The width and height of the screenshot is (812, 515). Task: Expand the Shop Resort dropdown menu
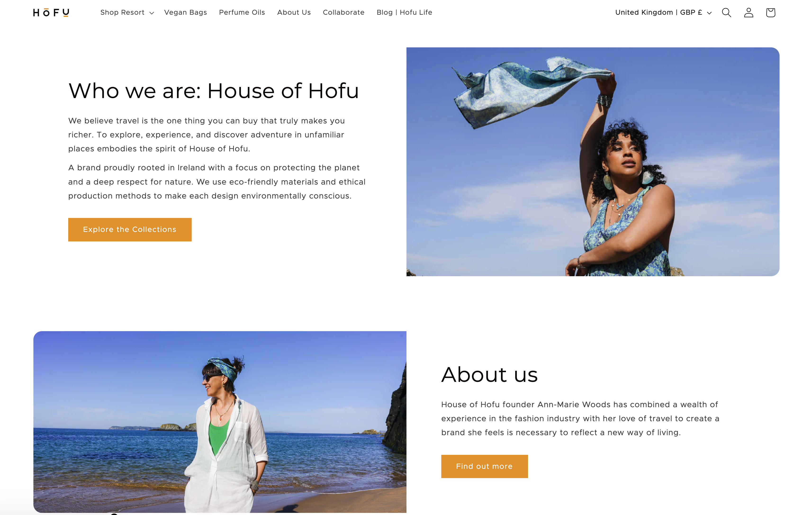coord(127,13)
